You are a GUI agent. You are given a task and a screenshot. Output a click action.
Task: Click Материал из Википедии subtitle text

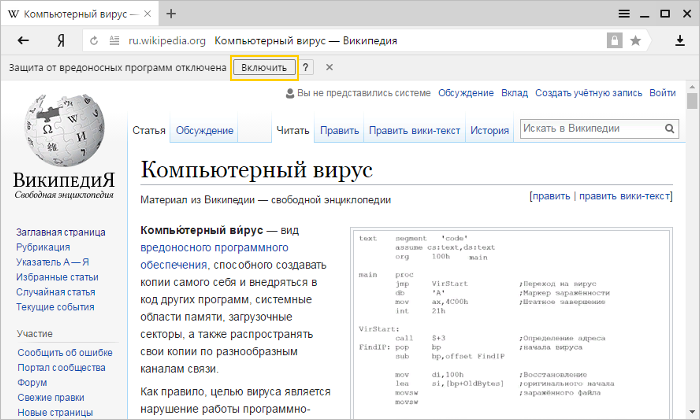click(266, 200)
